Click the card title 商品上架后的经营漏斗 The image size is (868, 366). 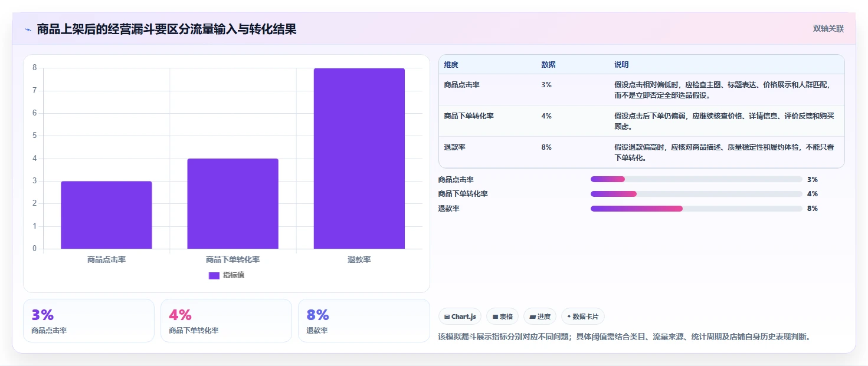pyautogui.click(x=166, y=29)
